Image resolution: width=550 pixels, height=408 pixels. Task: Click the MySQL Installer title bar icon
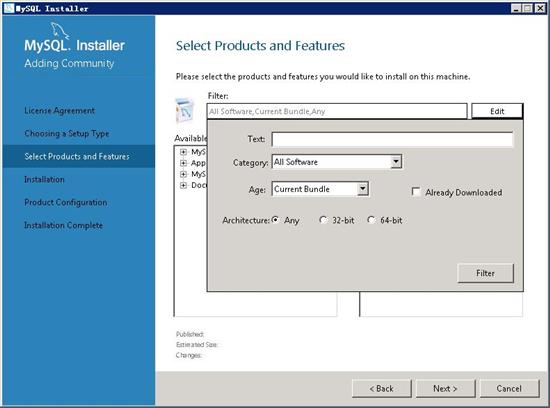9,8
